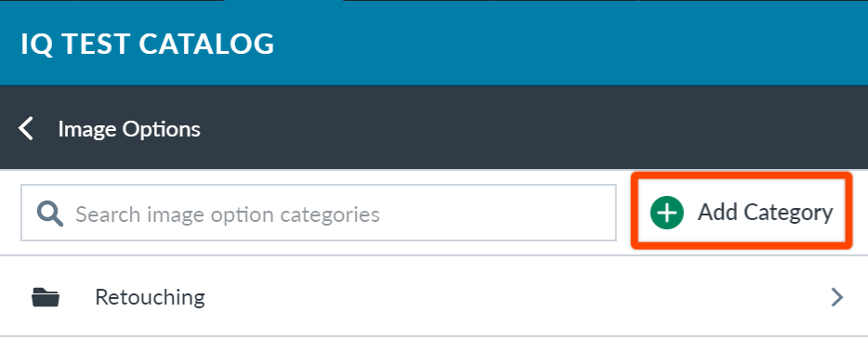Click the green plus circle icon
868x338 pixels.
pyautogui.click(x=667, y=213)
